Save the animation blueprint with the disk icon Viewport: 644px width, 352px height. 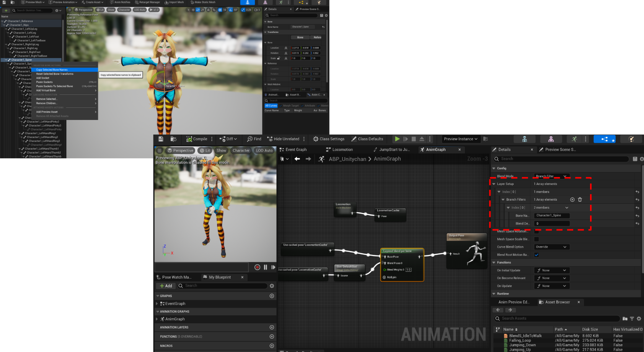(x=161, y=139)
